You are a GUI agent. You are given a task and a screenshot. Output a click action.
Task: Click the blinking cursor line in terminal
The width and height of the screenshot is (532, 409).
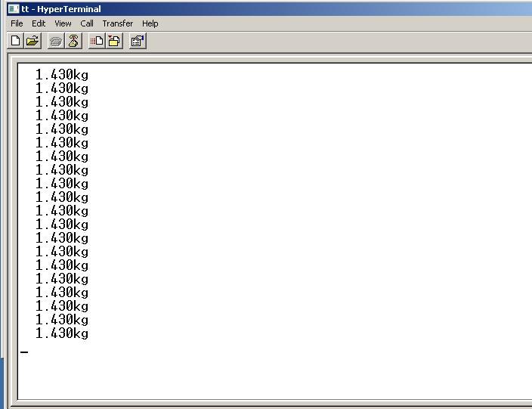pos(24,352)
